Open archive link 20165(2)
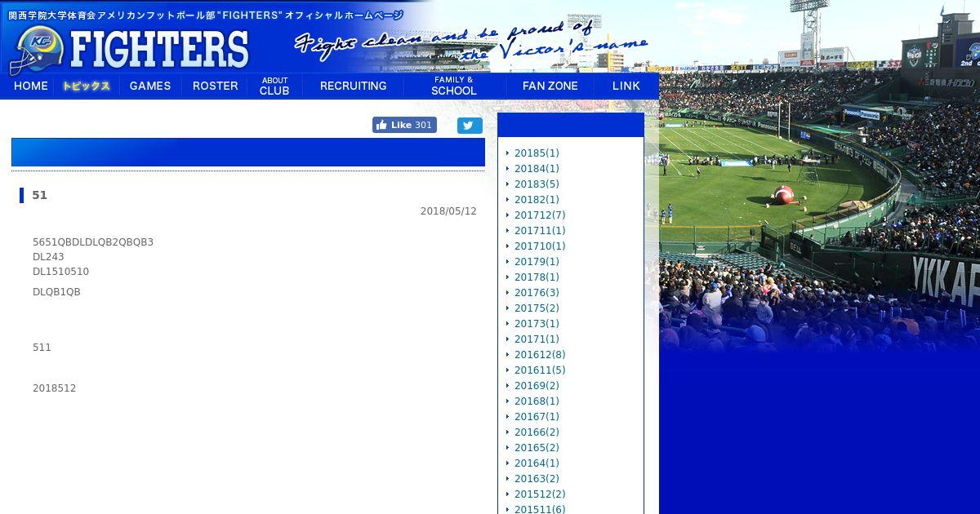 tap(537, 448)
